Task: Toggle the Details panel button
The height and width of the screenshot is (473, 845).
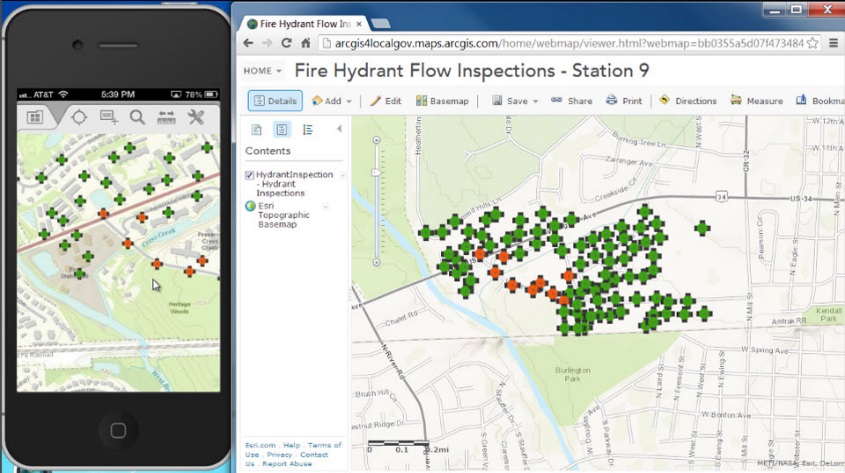Action: click(x=275, y=101)
